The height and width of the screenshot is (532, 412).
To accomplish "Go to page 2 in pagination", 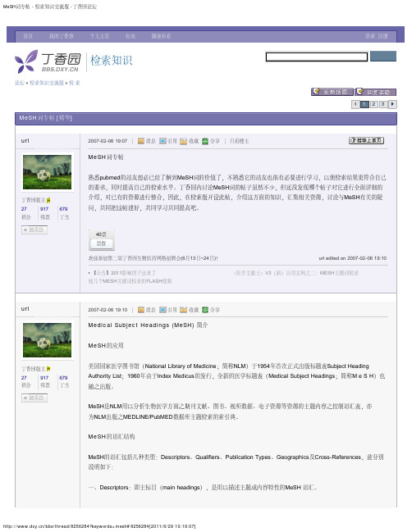I will click(x=373, y=104).
